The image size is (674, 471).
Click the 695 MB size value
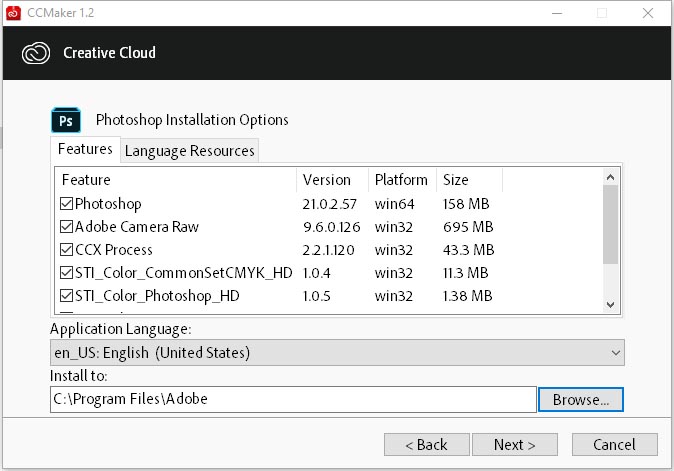click(468, 227)
